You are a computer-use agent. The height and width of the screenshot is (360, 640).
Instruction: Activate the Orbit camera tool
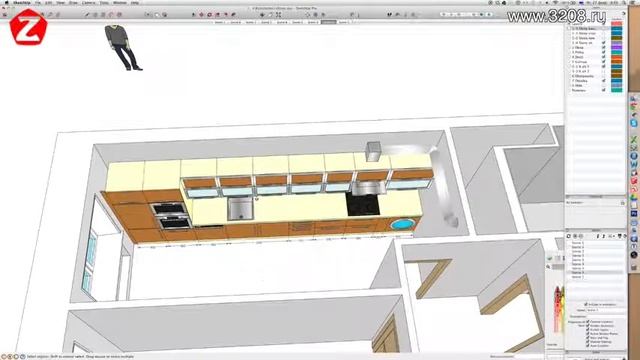[262, 15]
